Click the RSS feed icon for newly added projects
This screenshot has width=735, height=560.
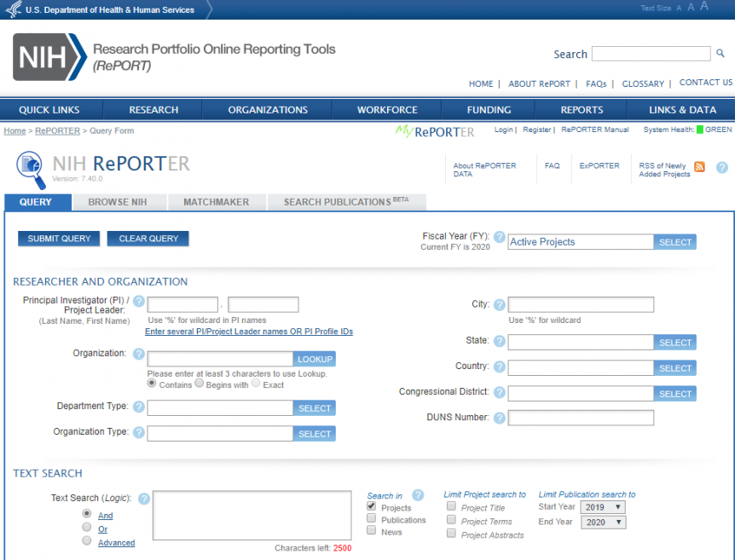click(699, 167)
